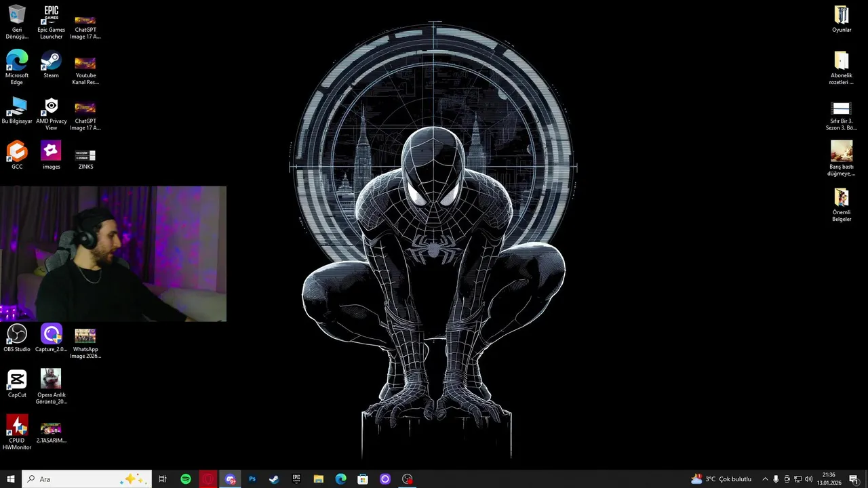868x488 pixels.
Task: Select the OBS Studio desktop shortcut
Action: tap(17, 338)
